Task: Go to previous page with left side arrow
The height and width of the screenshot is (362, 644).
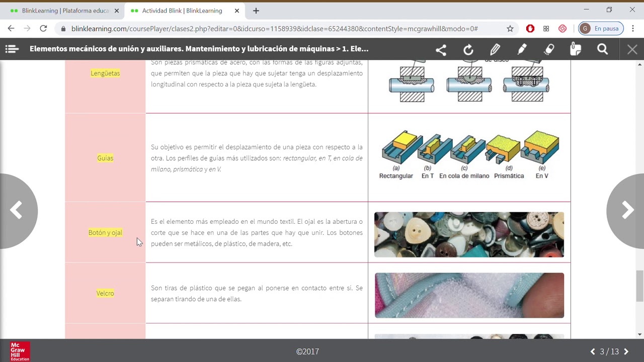Action: [x=17, y=211]
